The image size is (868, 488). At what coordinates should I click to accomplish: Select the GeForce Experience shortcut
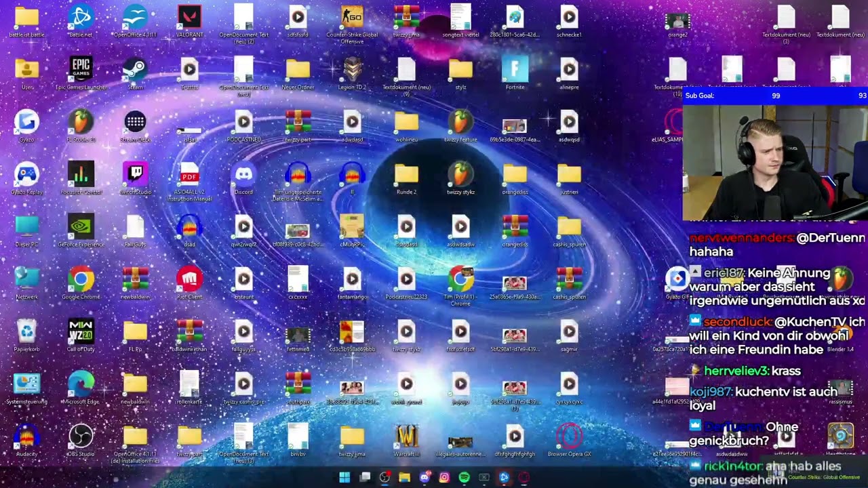pyautogui.click(x=81, y=230)
